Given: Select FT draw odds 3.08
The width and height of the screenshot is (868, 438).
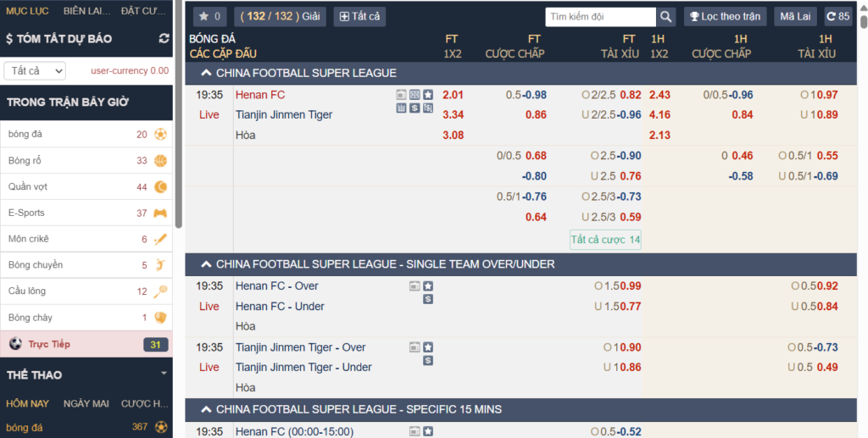Looking at the screenshot, I should [453, 135].
